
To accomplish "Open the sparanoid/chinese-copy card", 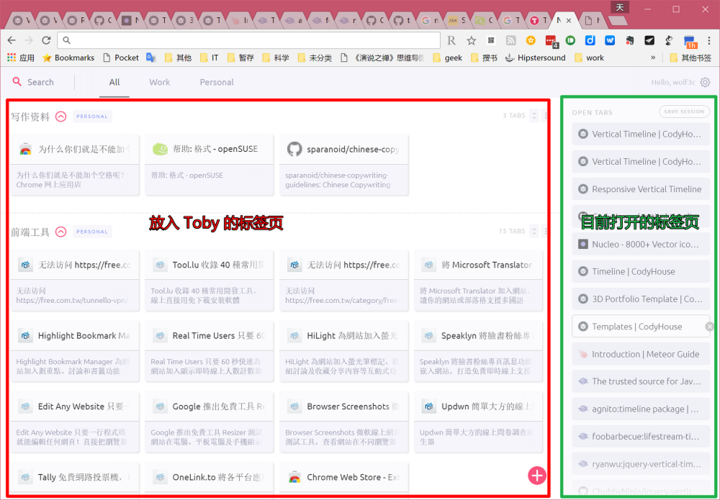I will click(x=344, y=165).
